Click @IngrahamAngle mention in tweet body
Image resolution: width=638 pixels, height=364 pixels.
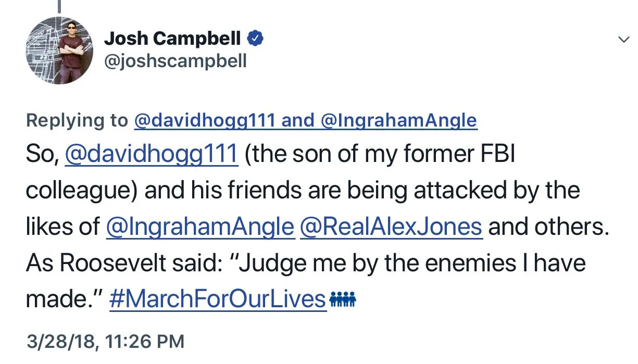(x=199, y=227)
